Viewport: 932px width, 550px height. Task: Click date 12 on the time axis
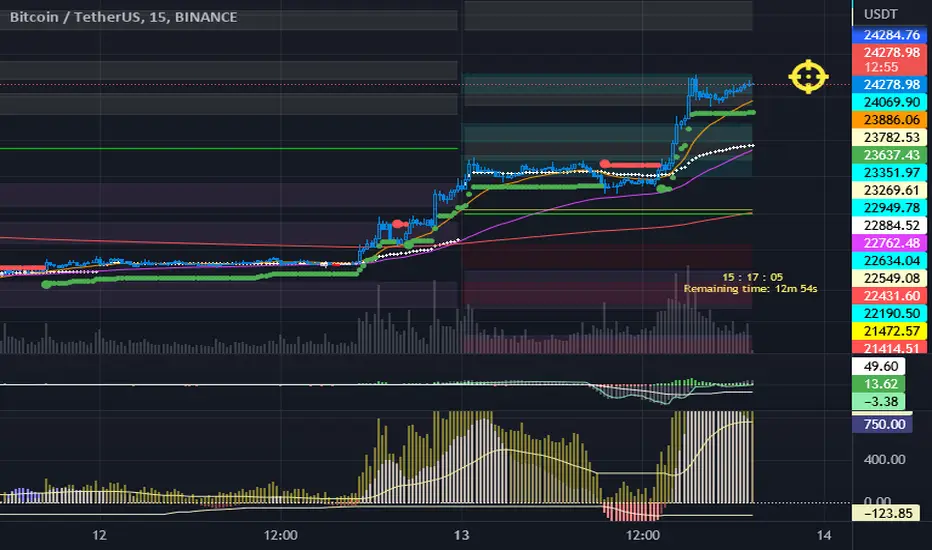(x=99, y=535)
